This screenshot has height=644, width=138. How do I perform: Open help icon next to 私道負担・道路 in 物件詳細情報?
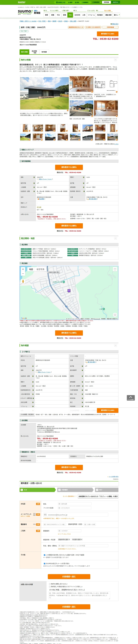click(x=34, y=191)
